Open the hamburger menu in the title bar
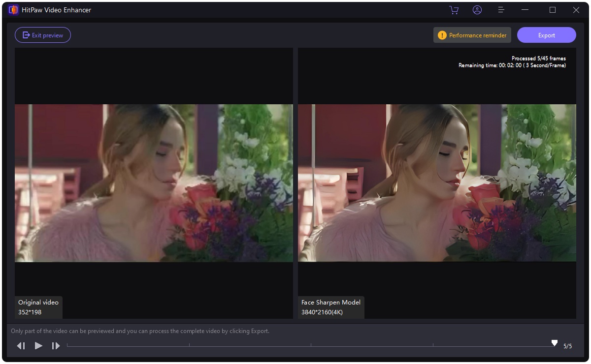 pyautogui.click(x=500, y=10)
